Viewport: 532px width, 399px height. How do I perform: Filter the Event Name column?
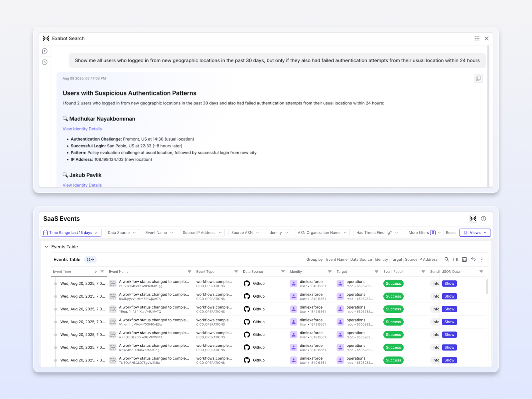tap(190, 271)
